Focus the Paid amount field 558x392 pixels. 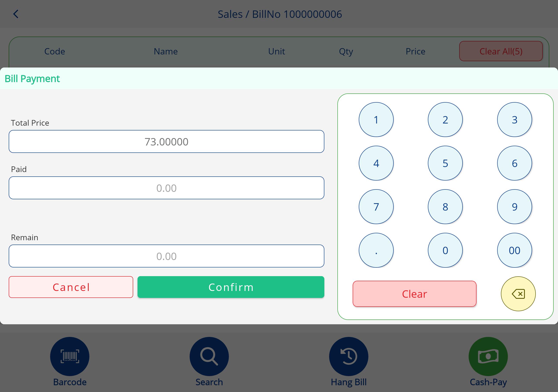point(167,188)
